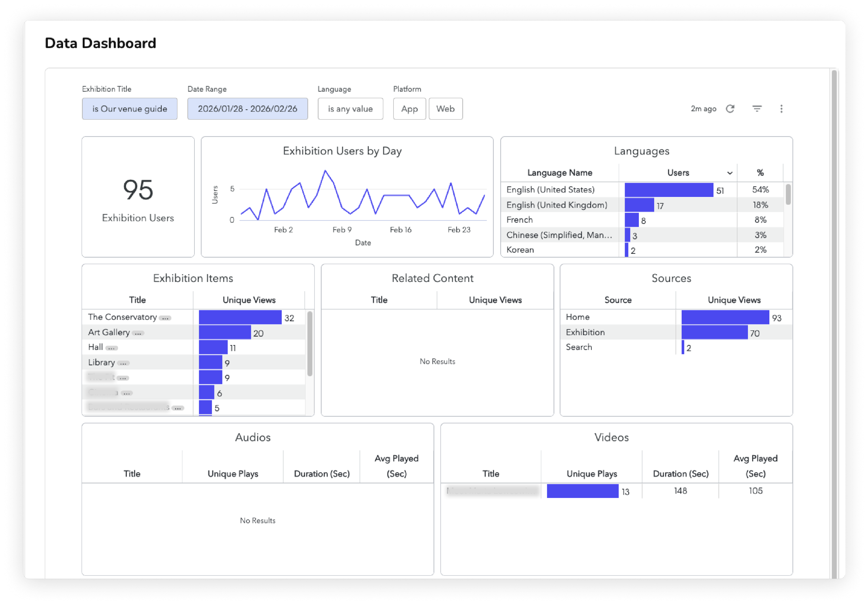The width and height of the screenshot is (868, 605).
Task: Open the Date Range filter picker
Action: [247, 109]
